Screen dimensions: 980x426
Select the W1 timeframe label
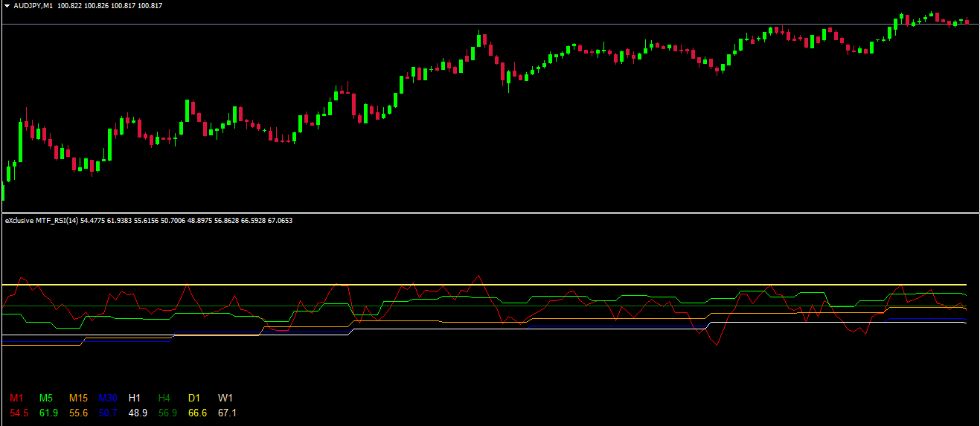[x=225, y=398]
